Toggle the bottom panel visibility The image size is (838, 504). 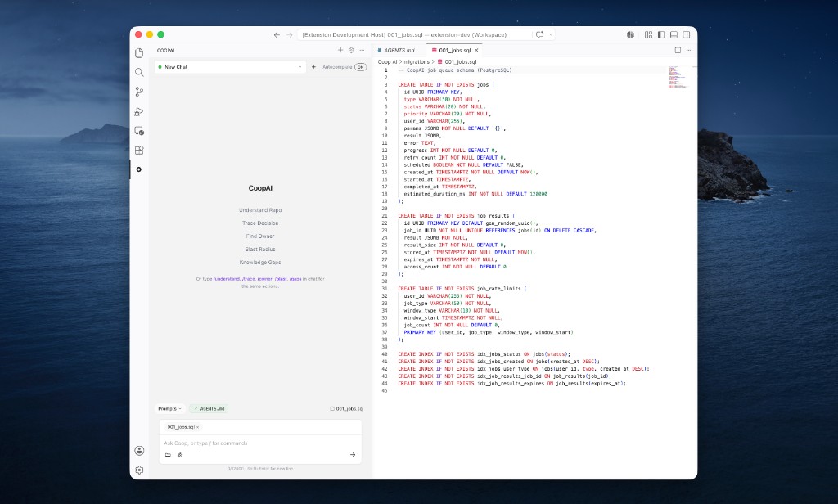click(x=674, y=34)
